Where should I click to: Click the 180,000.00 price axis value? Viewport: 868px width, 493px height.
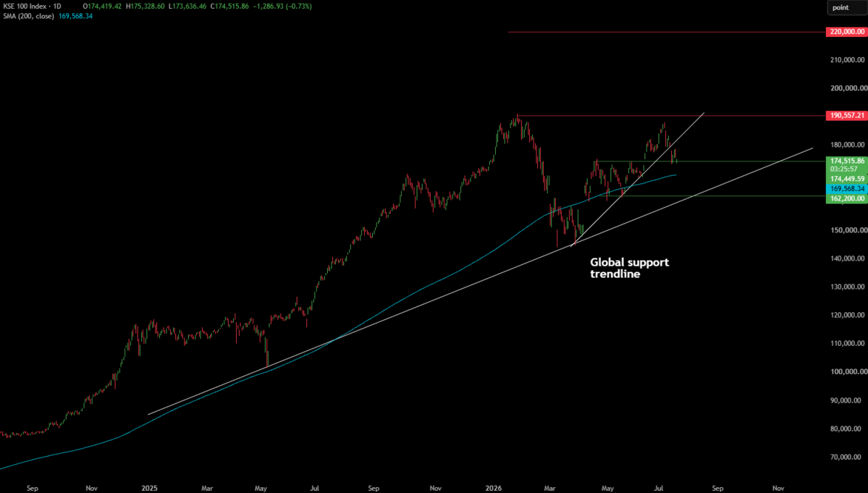click(x=848, y=145)
